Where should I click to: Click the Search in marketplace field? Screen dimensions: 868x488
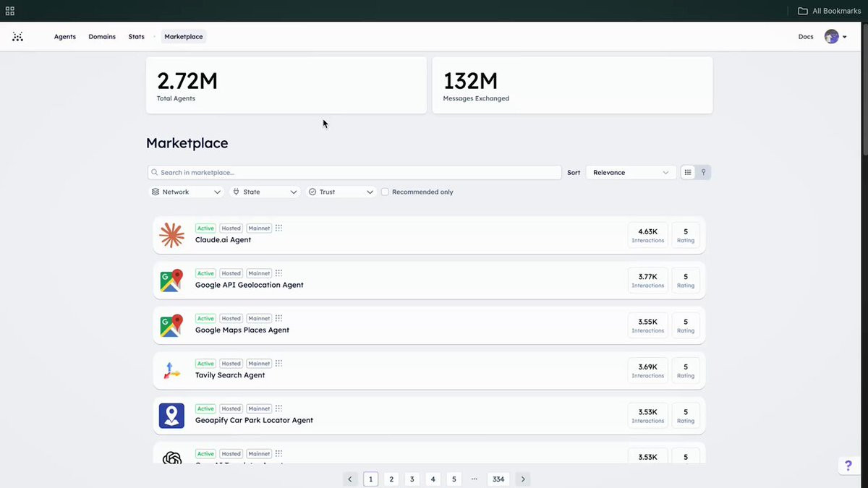coord(354,172)
